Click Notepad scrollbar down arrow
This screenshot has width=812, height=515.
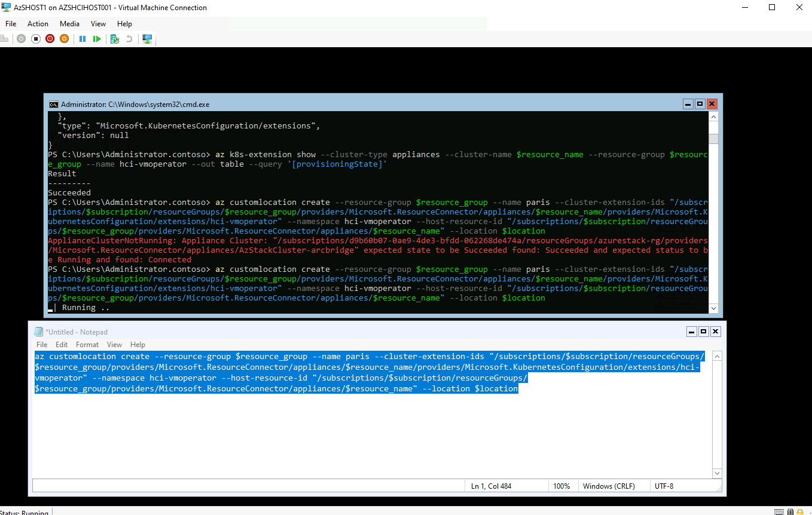[x=717, y=473]
